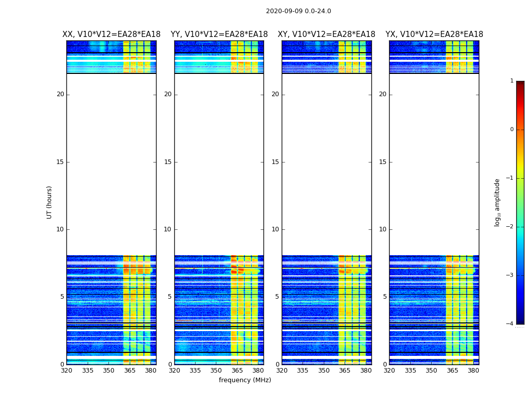Click the 20 hour tick on XX plot

[60, 94]
